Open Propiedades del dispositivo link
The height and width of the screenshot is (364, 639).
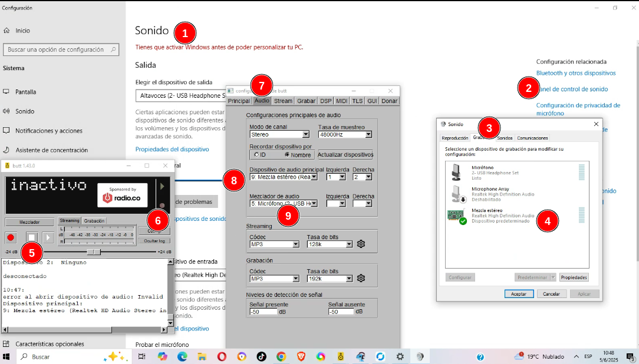point(172,150)
